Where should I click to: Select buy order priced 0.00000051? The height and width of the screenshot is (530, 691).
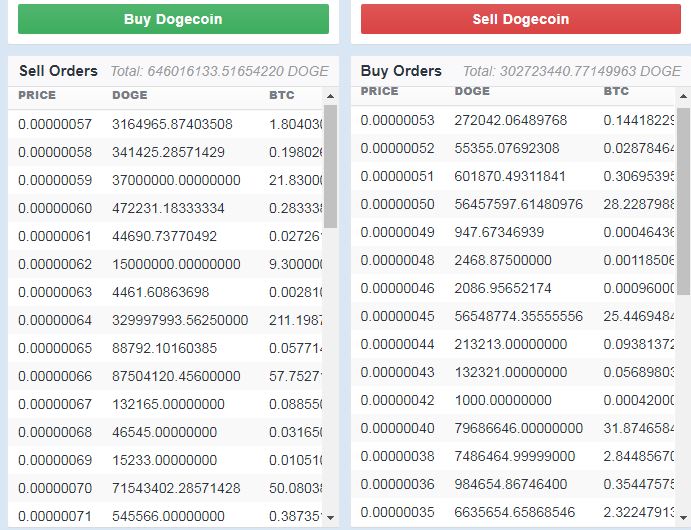point(513,176)
